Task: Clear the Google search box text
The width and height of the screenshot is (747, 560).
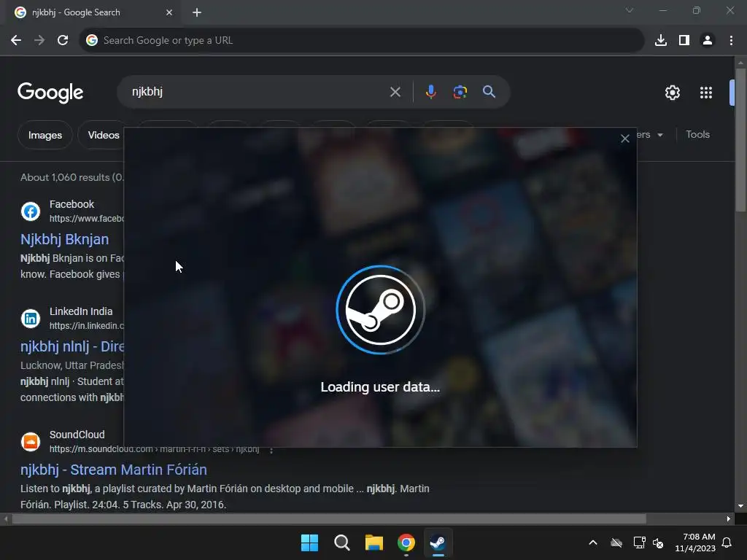Action: pos(395,92)
